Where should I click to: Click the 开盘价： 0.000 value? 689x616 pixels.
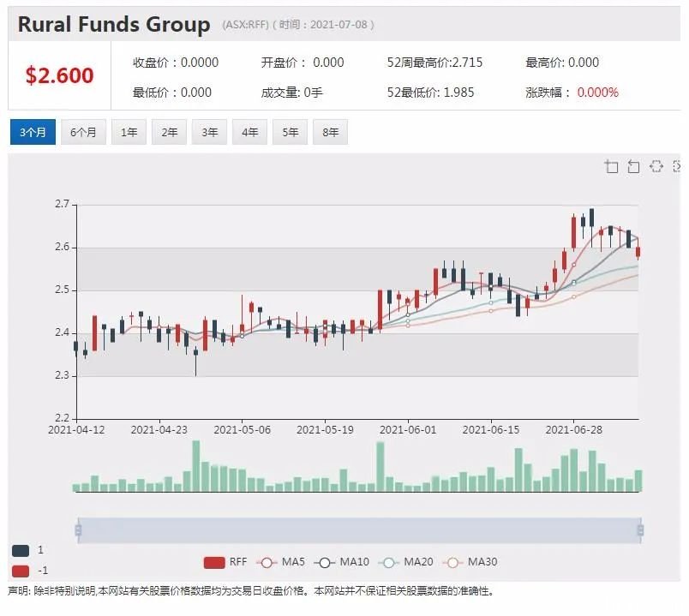point(303,63)
